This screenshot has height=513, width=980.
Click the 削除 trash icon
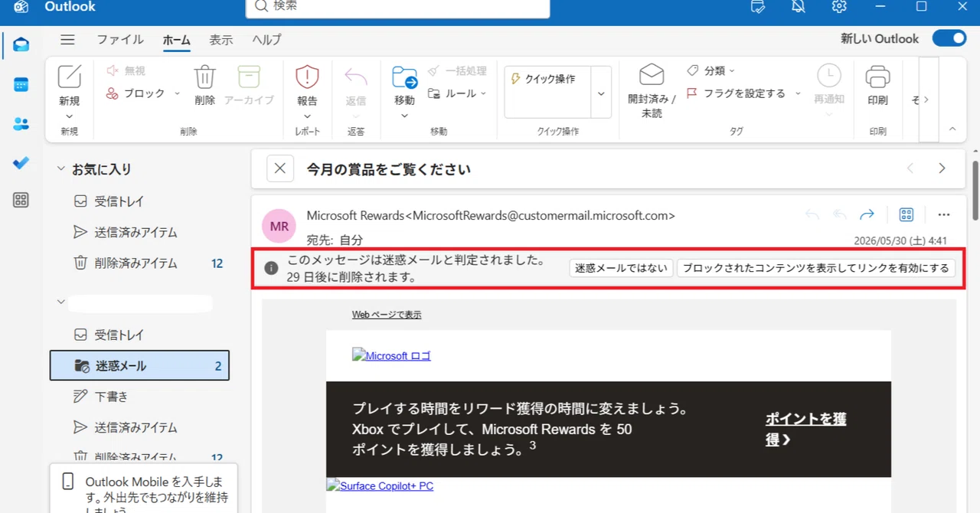pos(204,77)
